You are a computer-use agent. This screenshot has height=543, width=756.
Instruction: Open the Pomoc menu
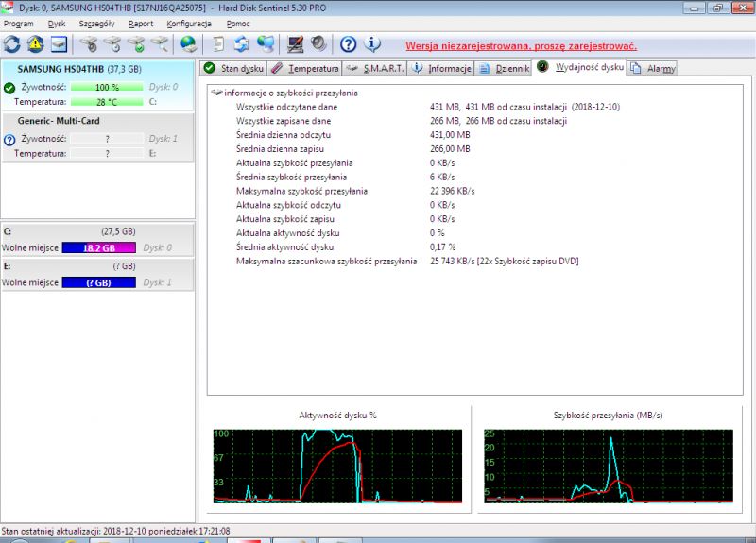pos(238,24)
